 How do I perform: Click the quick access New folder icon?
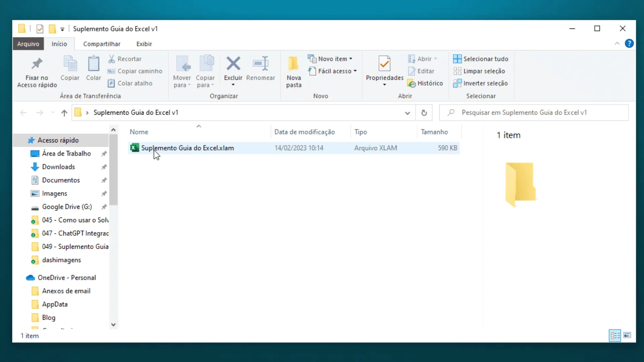tap(52, 29)
